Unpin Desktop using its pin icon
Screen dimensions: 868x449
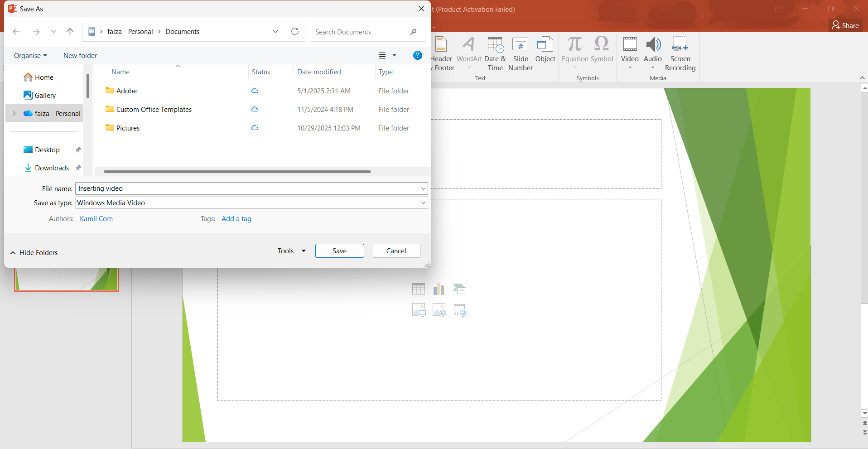coord(78,150)
